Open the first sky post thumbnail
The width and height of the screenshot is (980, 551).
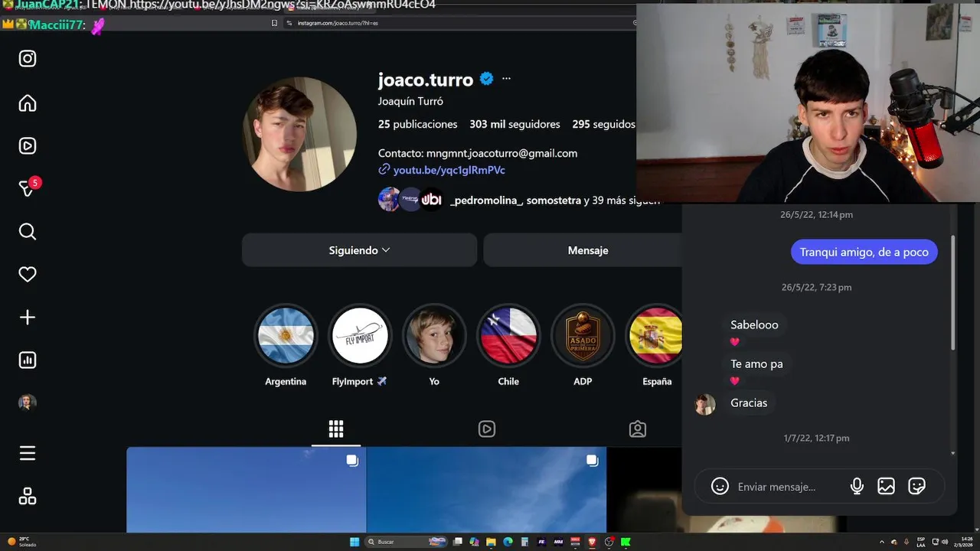247,490
